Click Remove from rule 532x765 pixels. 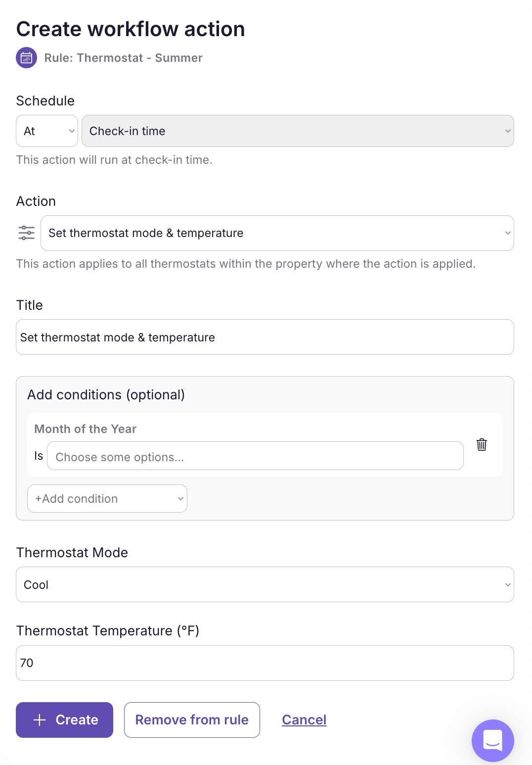[x=192, y=720]
